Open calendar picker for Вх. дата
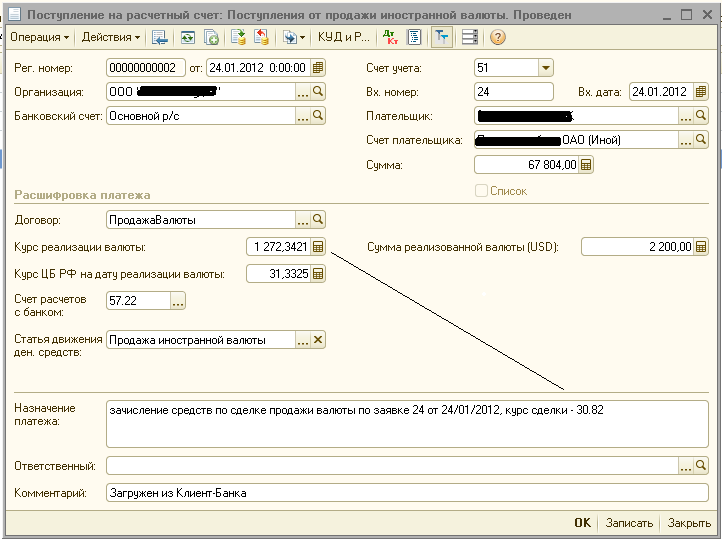 (x=701, y=92)
